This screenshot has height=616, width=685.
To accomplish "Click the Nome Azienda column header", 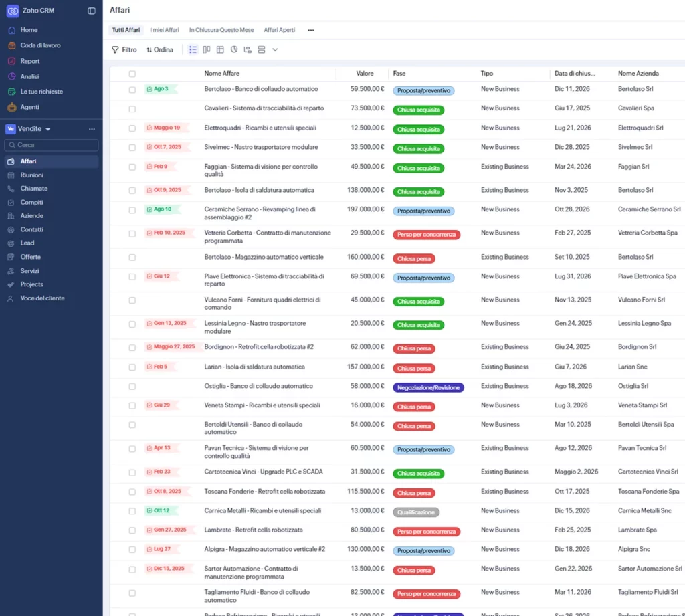I will pos(638,74).
